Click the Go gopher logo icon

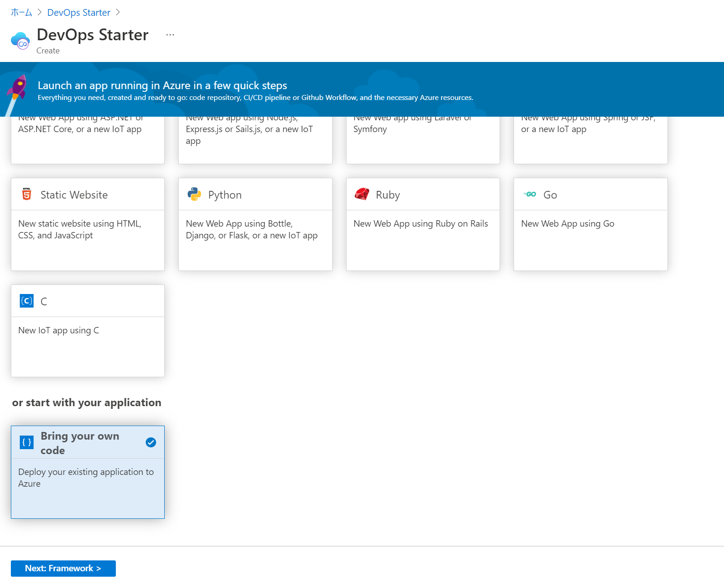tap(530, 194)
